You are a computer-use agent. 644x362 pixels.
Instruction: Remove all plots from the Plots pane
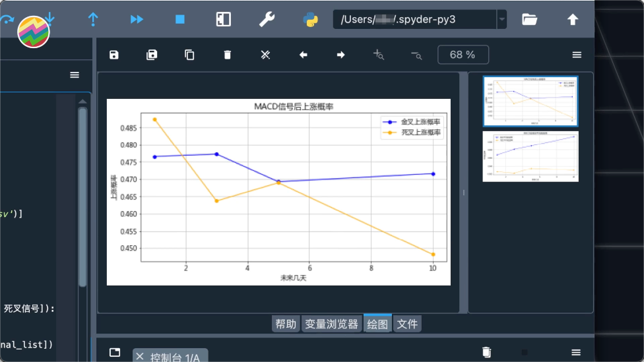coord(265,55)
